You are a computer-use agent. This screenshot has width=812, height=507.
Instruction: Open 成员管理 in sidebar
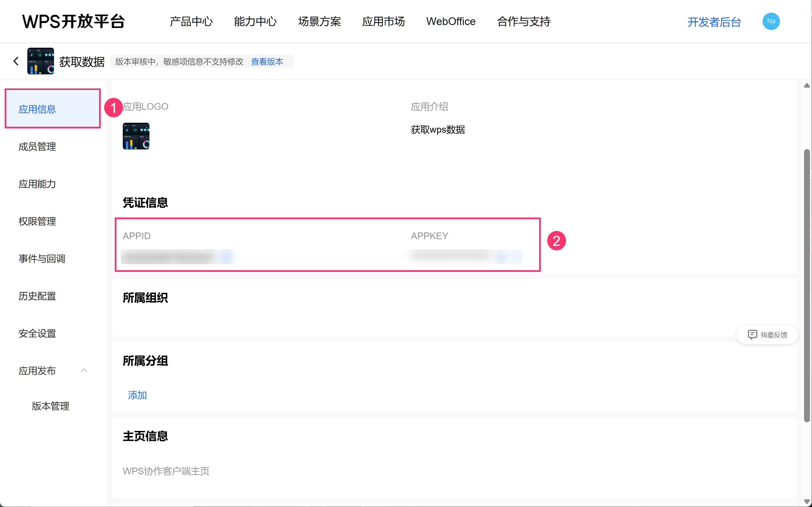[37, 146]
